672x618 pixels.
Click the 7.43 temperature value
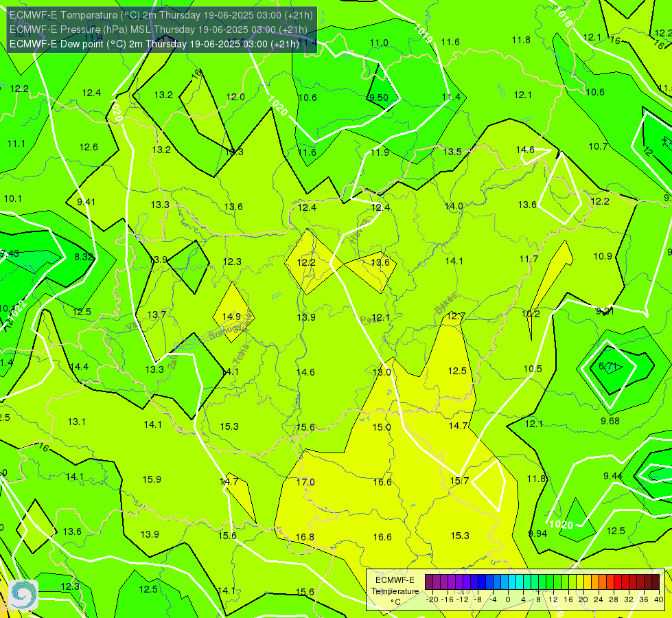click(x=10, y=253)
